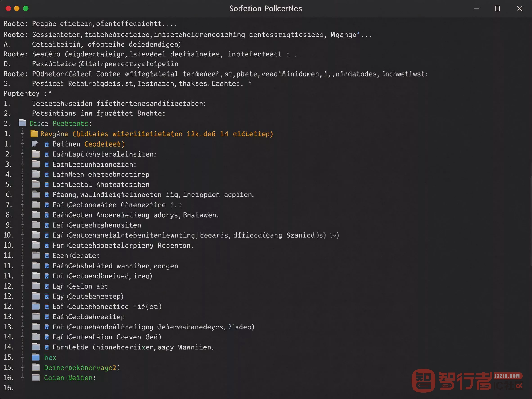Toggle the blue checkbox beside EainLapt

(47, 154)
